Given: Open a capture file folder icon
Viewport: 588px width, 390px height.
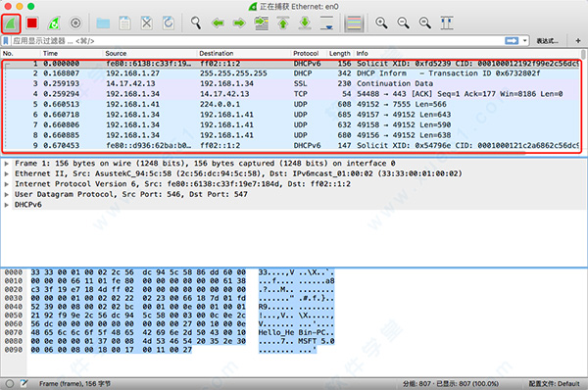Looking at the screenshot, I should click(x=103, y=24).
